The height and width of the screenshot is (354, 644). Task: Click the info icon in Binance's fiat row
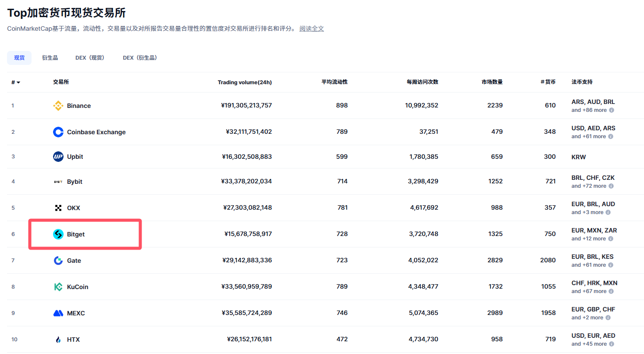611,110
